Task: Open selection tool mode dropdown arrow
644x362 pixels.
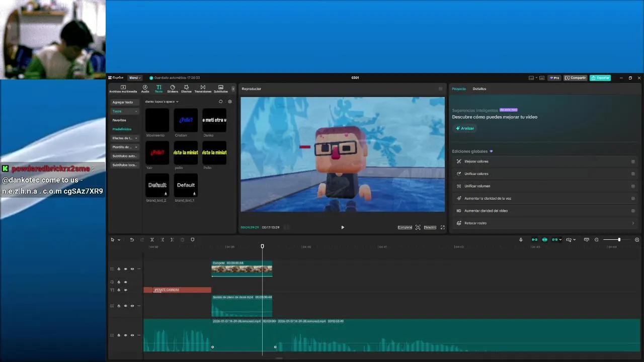Action: (119, 240)
